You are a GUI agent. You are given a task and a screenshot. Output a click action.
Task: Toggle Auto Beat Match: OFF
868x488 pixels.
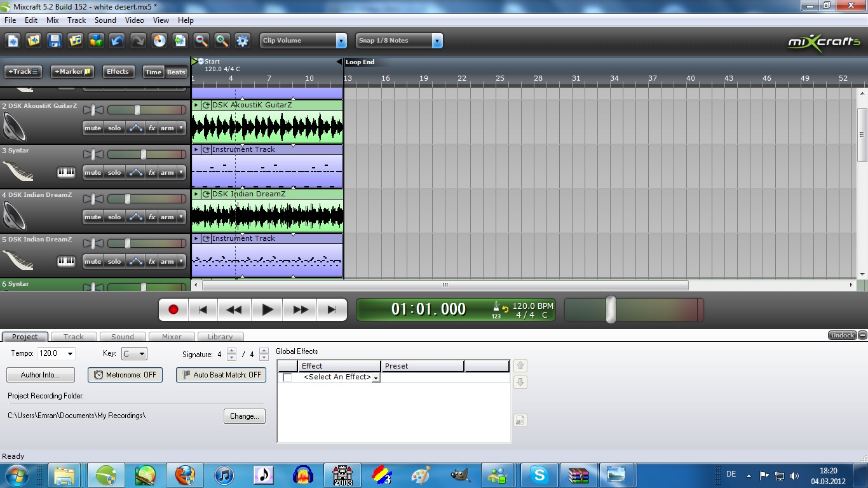click(x=221, y=375)
